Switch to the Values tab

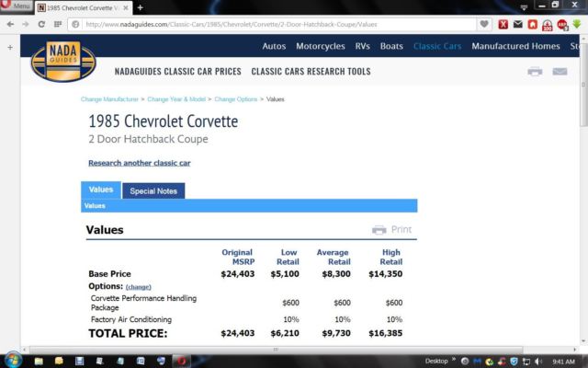(101, 190)
